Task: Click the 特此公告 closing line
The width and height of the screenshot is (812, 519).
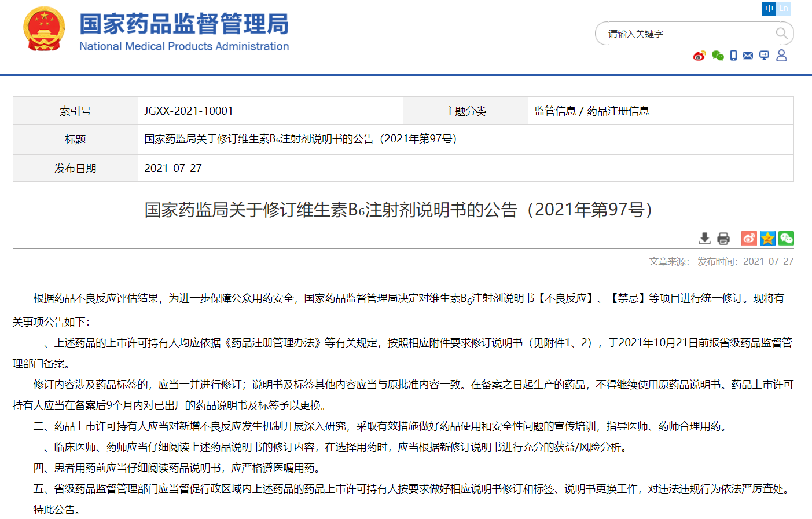Action: (x=57, y=510)
